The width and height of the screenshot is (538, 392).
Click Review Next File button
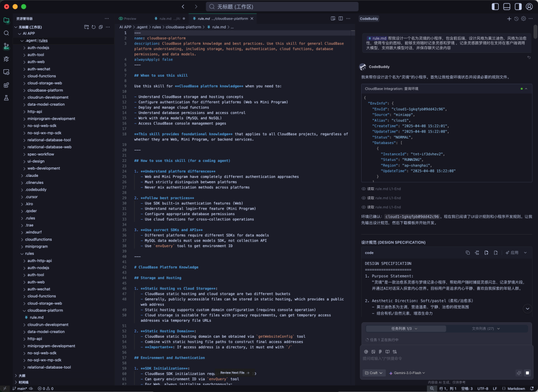235,373
